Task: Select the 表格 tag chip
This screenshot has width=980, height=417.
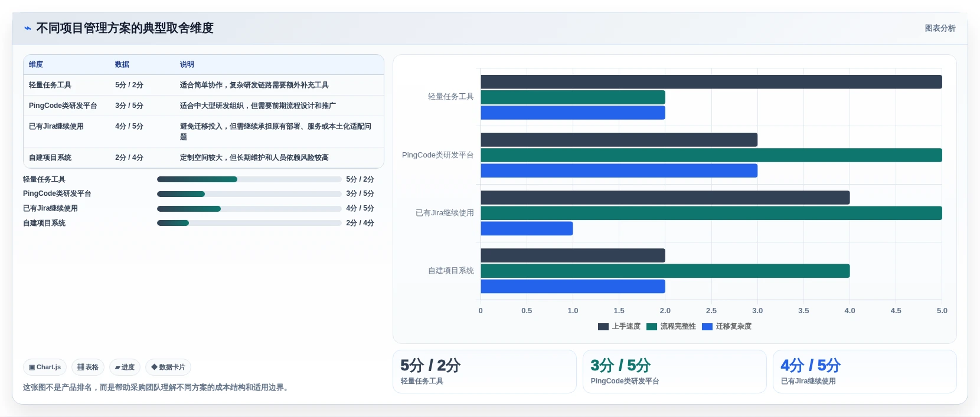Action: pyautogui.click(x=88, y=367)
